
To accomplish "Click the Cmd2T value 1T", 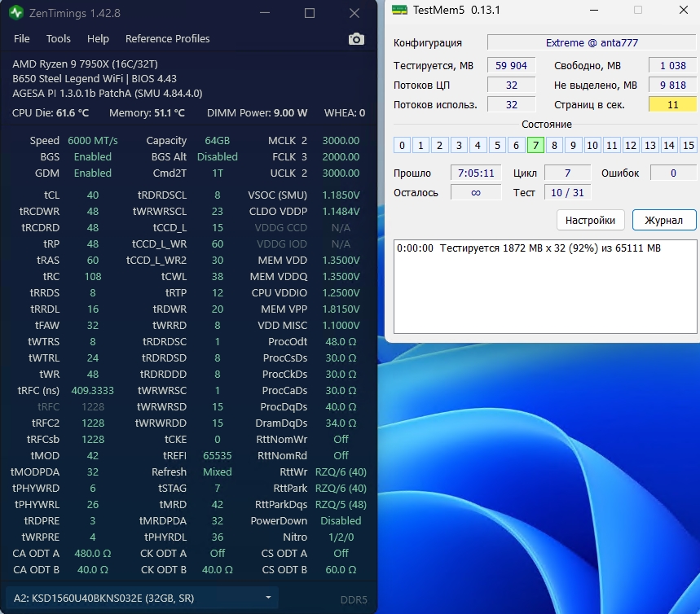I will (218, 173).
